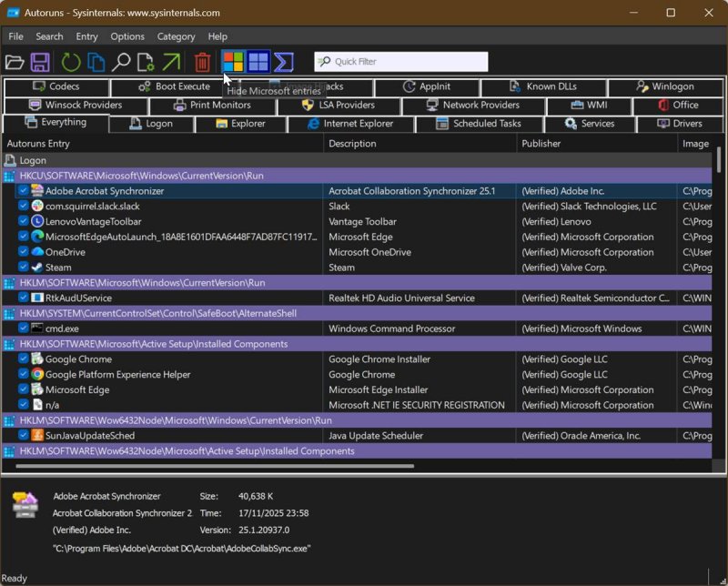Sort by the Publisher column header
Screen dimensions: 728x586
[541, 144]
